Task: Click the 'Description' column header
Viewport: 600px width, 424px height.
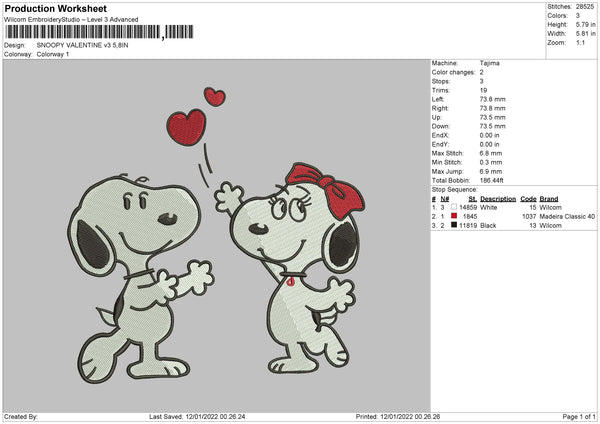Action: point(498,199)
